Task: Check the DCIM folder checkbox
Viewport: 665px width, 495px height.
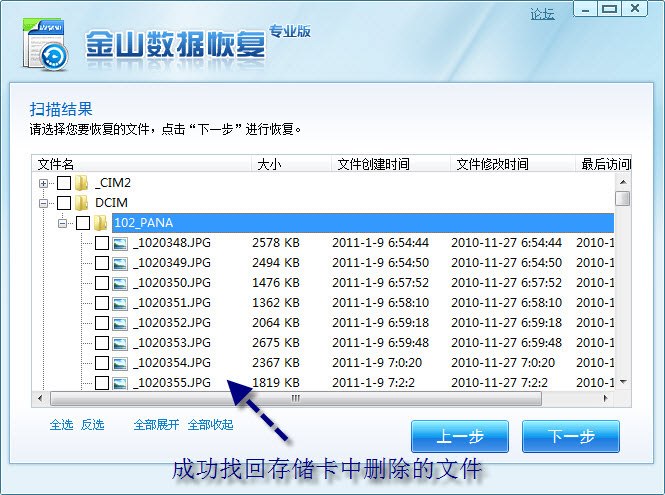Action: point(64,203)
